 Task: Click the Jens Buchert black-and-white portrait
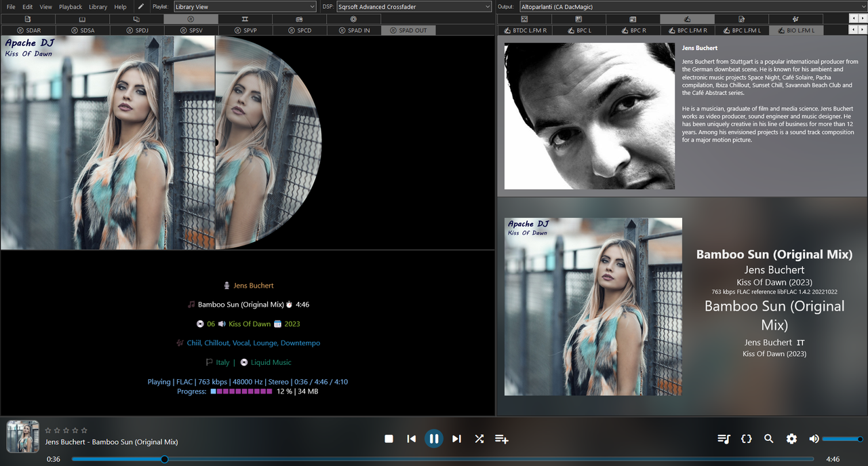click(589, 116)
